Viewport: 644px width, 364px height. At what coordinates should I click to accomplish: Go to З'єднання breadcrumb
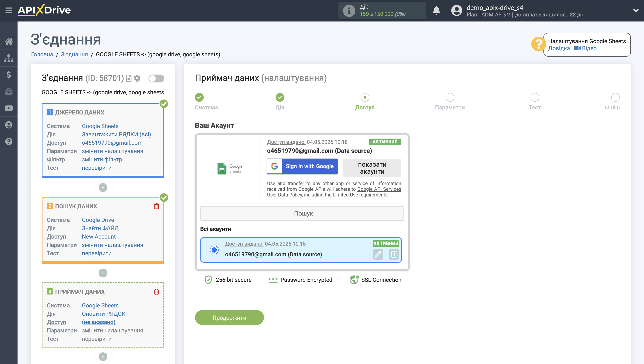74,54
